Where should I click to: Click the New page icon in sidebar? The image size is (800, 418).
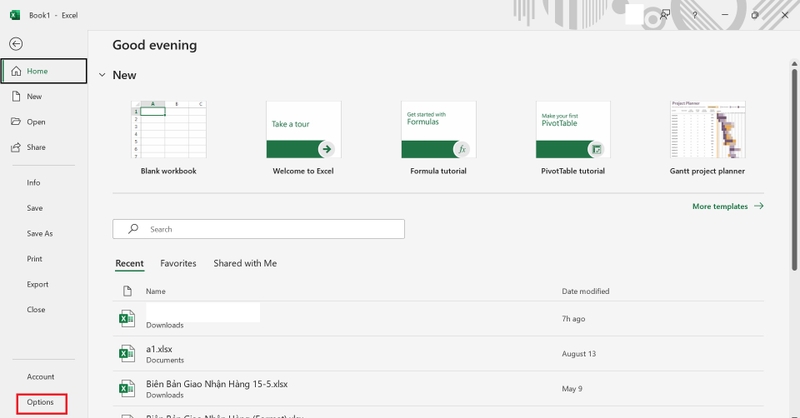[16, 96]
